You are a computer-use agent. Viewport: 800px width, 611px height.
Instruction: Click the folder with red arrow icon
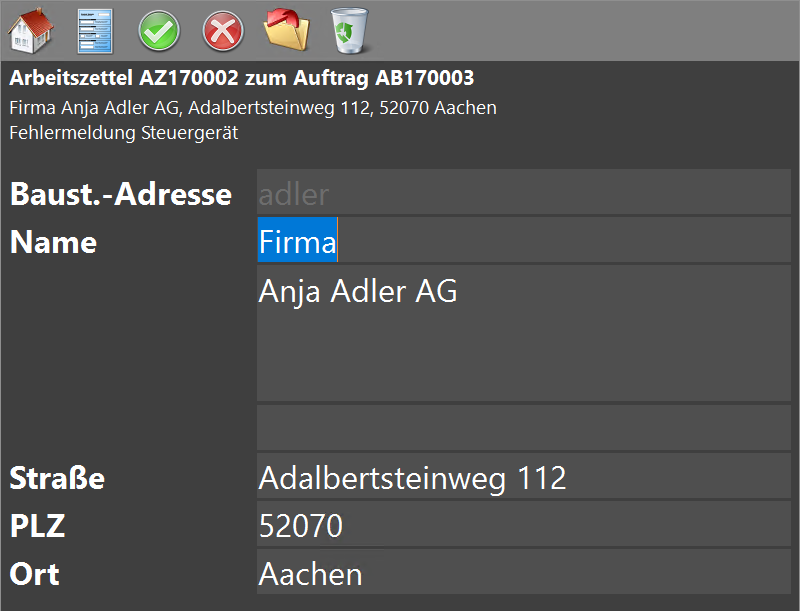[287, 31]
